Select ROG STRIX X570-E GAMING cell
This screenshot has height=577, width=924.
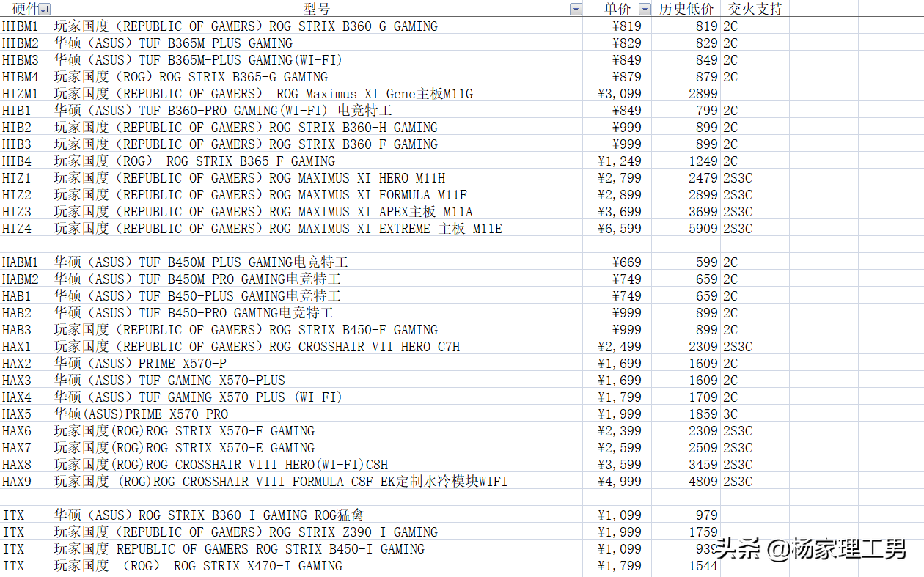(317, 448)
